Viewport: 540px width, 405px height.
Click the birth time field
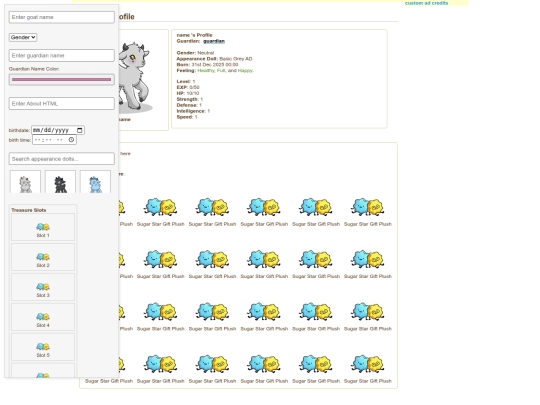pyautogui.click(x=54, y=140)
